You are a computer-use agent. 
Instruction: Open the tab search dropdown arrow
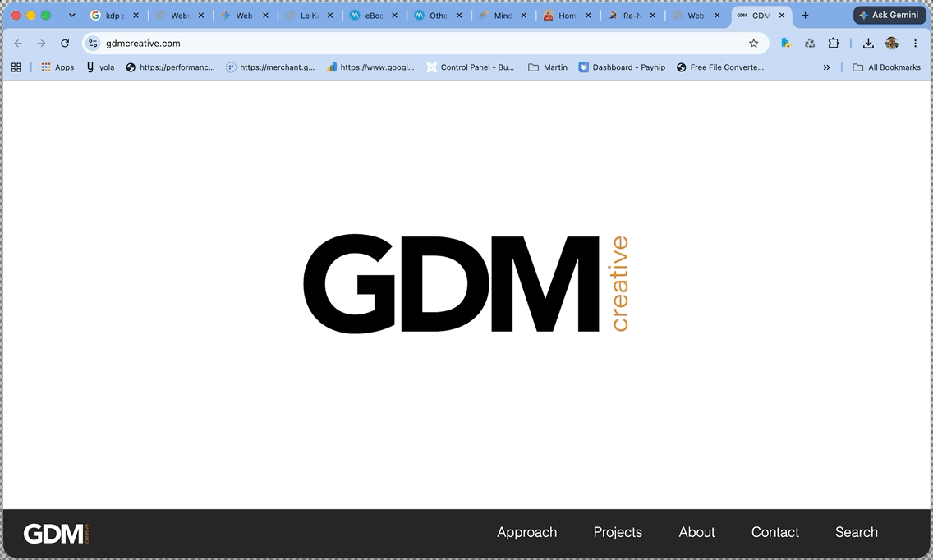tap(72, 16)
